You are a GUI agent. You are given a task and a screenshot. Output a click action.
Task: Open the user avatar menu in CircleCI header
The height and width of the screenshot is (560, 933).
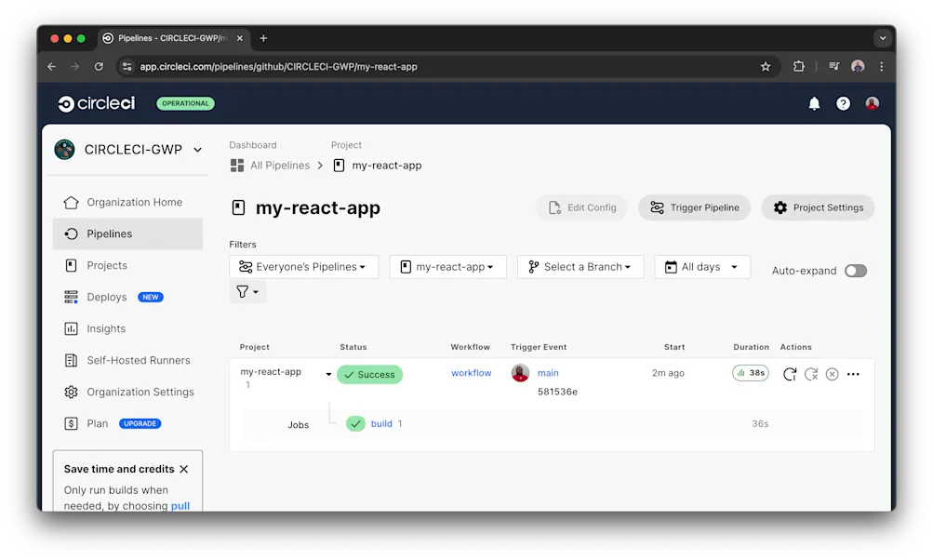coord(873,103)
